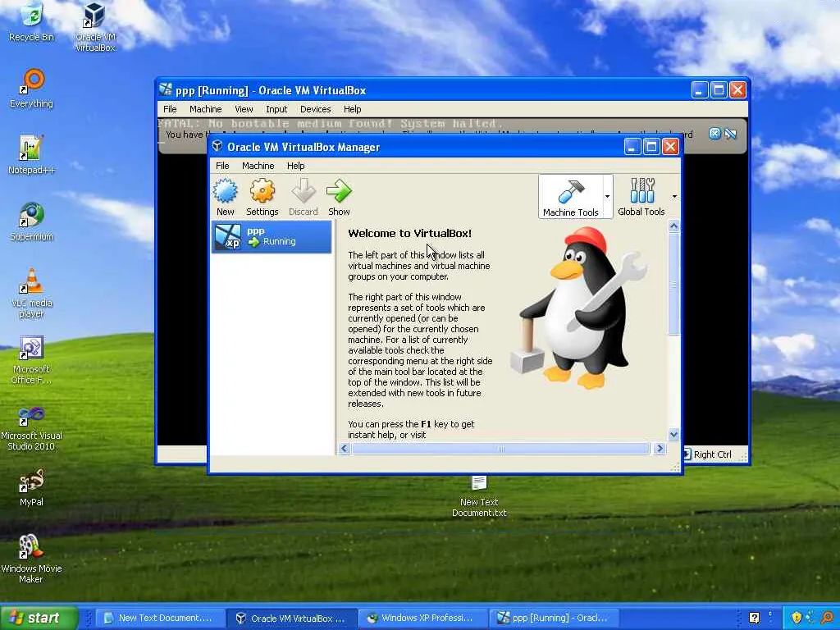Select the Everything desktop icon

click(x=31, y=89)
